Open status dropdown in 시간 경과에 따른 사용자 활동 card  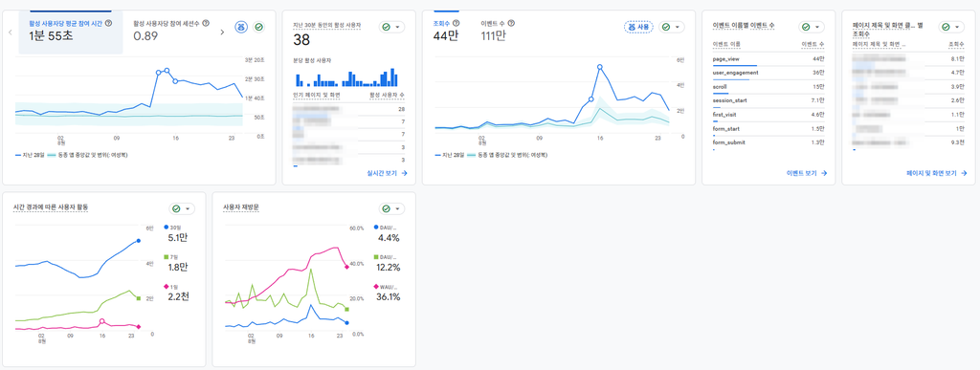(182, 208)
